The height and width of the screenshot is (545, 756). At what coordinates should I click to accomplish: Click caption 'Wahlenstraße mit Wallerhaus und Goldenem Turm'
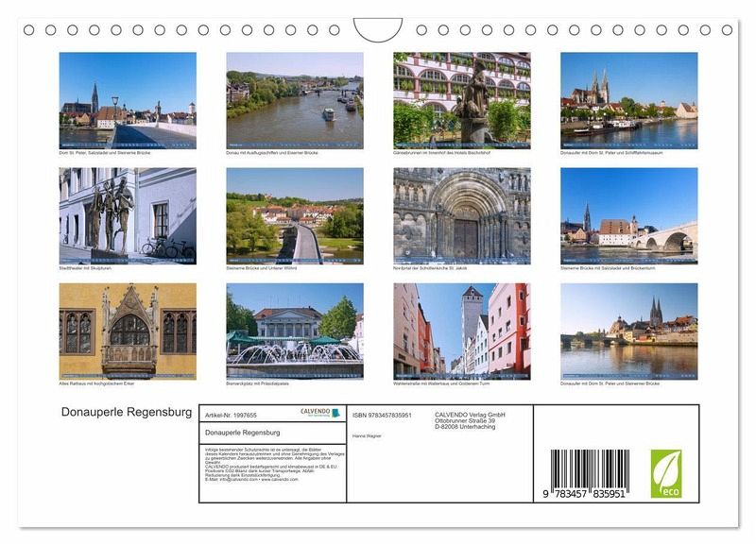coord(441,383)
